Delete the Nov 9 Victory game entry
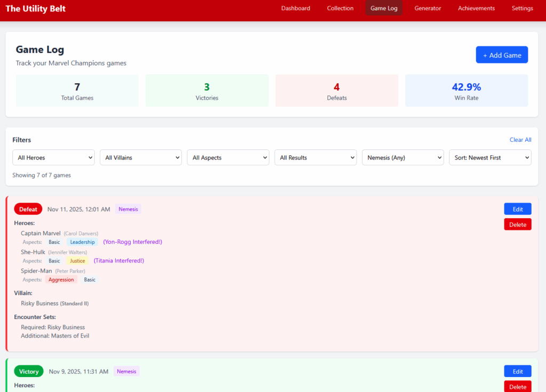 coord(517,387)
